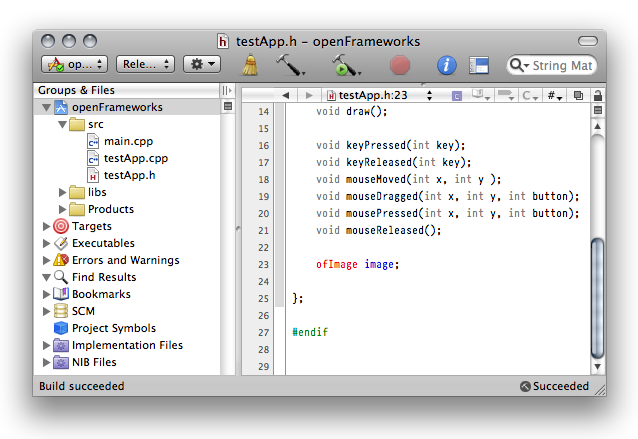Image resolution: width=638 pixels, height=439 pixels.
Task: Open the active configuration Release popup
Action: (145, 64)
